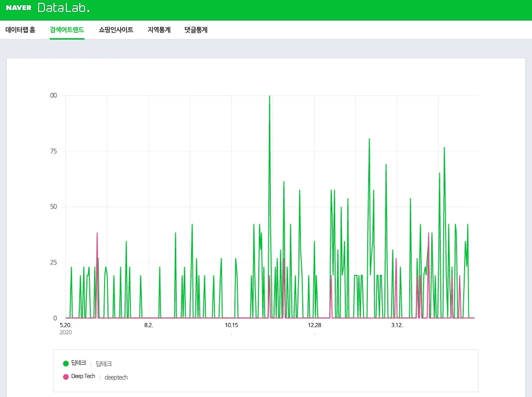Open the DataLab home logo

[x=64, y=8]
